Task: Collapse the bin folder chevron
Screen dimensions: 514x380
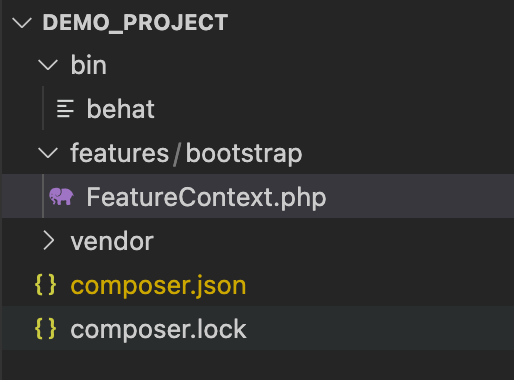Action: (x=48, y=65)
